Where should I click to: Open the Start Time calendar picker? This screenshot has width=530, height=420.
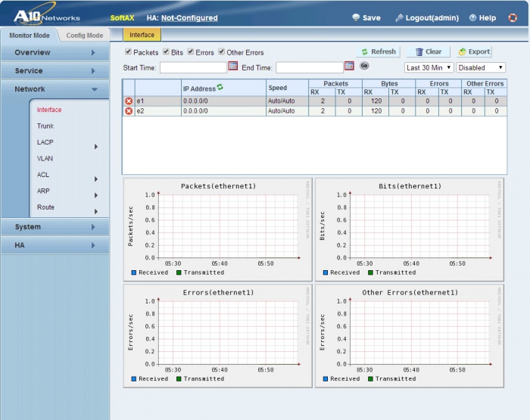[x=233, y=66]
